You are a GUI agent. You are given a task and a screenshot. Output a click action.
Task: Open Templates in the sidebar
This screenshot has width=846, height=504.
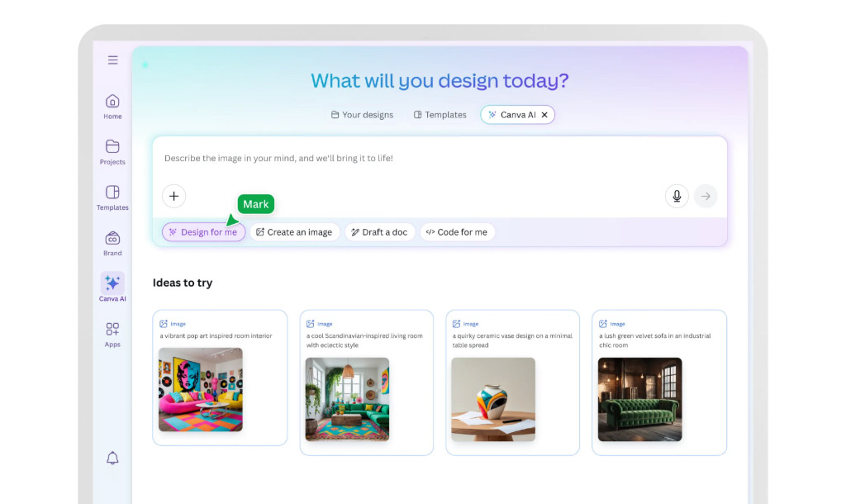[x=112, y=197]
